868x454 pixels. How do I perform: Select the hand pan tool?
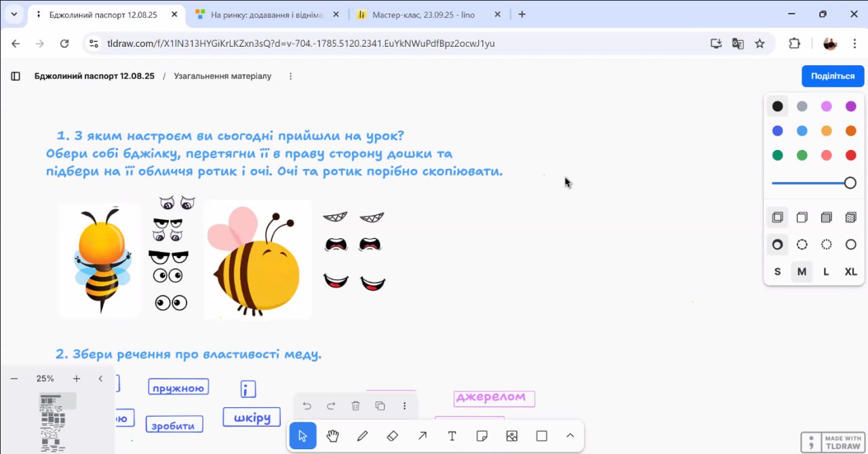coord(332,436)
